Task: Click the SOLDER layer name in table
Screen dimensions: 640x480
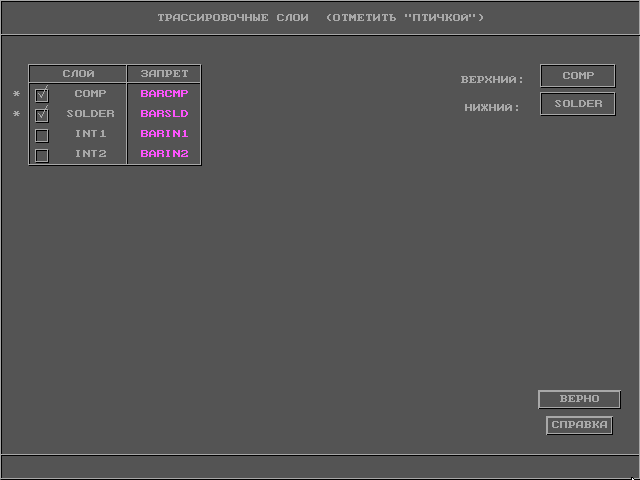Action: tap(90, 113)
